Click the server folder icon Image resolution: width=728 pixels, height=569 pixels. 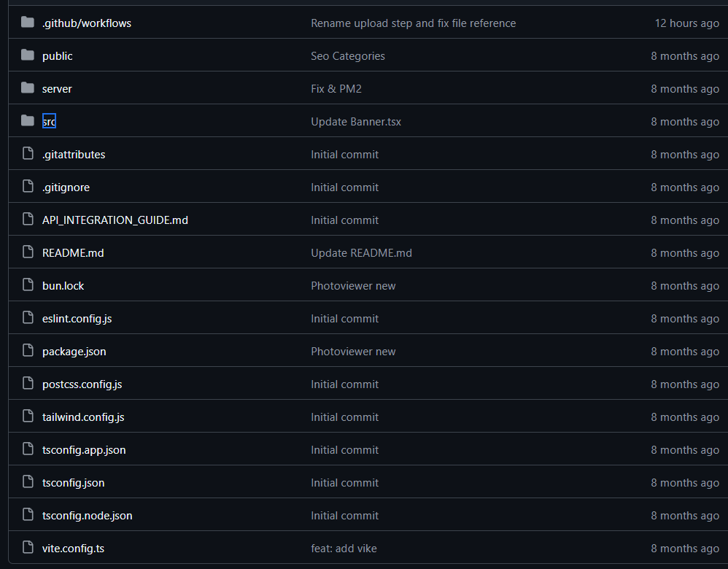tap(28, 88)
